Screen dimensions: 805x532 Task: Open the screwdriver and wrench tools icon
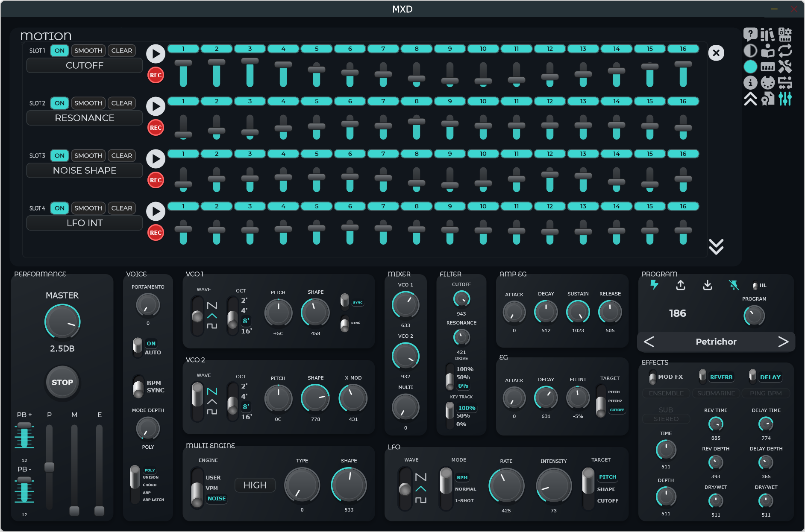785,67
